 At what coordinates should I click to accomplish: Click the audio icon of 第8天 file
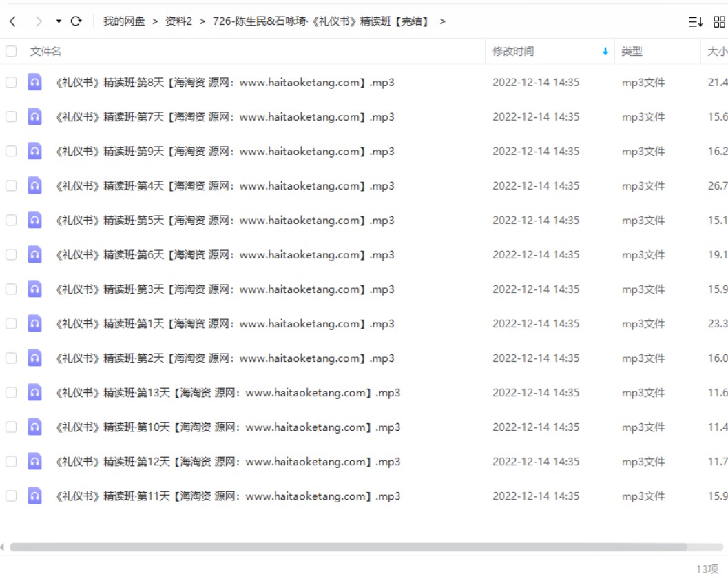pos(35,82)
